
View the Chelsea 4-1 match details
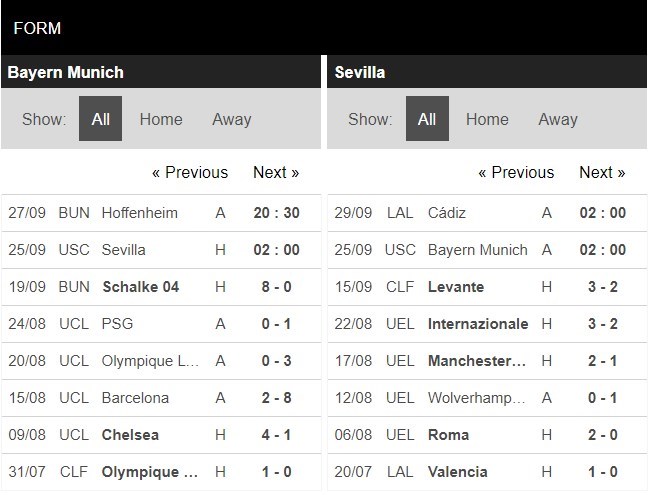130,435
